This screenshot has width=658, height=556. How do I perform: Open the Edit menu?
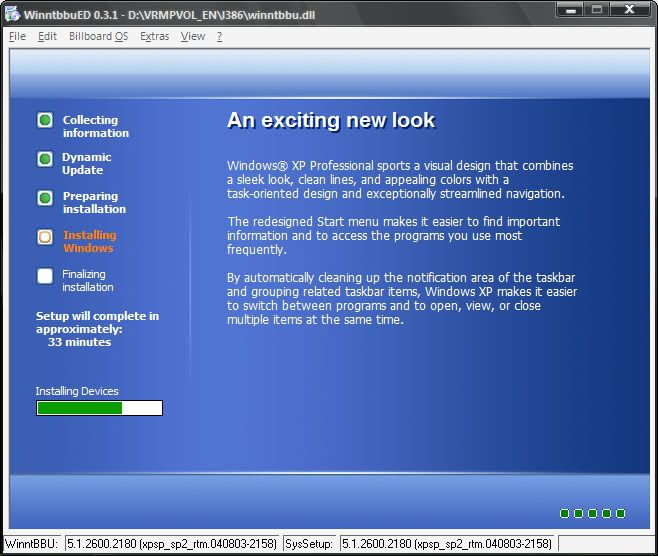[47, 36]
